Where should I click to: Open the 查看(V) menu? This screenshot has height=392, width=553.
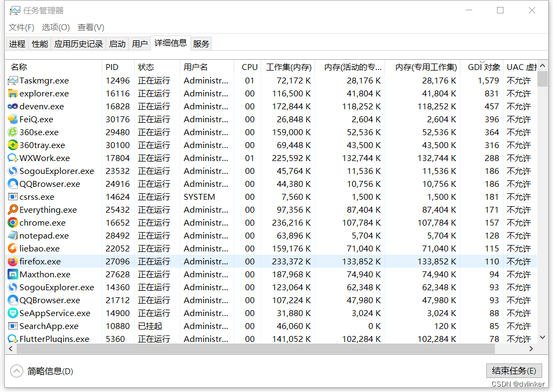pyautogui.click(x=91, y=27)
